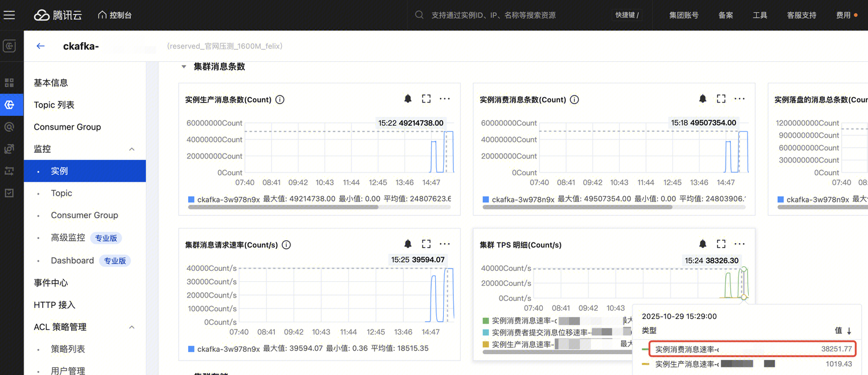The image size is (868, 375).
Task: Expand 集群消息请求速率 chart to fullscreen
Action: (426, 244)
